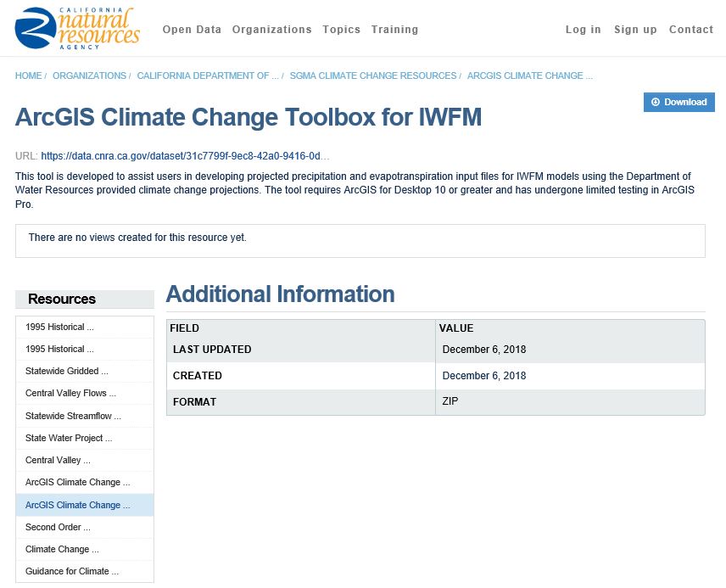Open the State Water Project resource
Viewport: 726px width, 588px height.
[69, 438]
